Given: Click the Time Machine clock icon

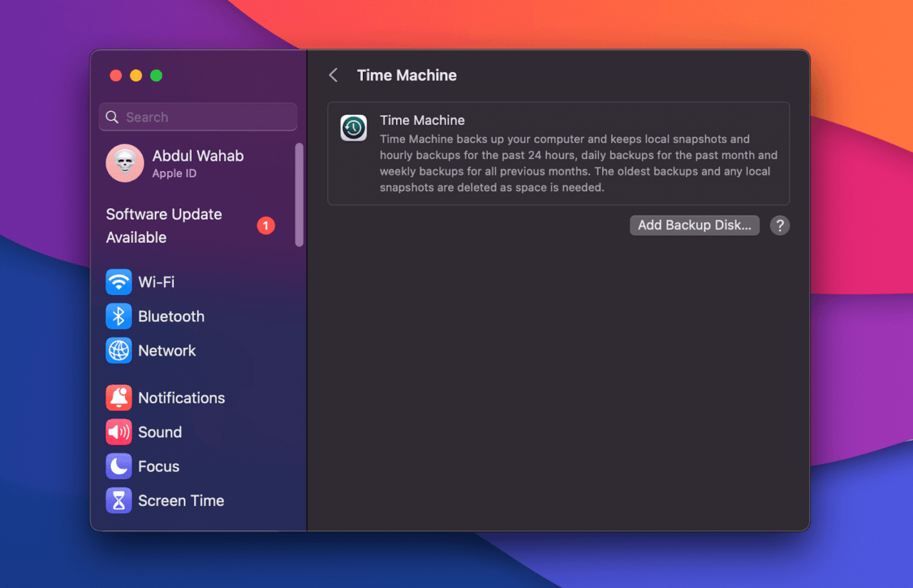Looking at the screenshot, I should (354, 128).
